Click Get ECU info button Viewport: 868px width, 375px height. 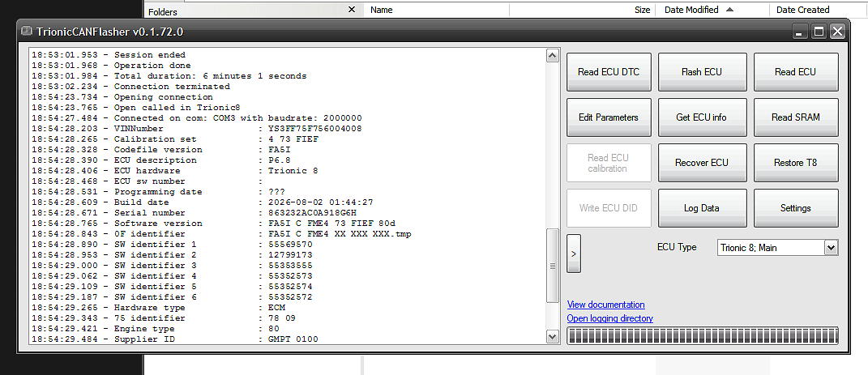point(702,117)
